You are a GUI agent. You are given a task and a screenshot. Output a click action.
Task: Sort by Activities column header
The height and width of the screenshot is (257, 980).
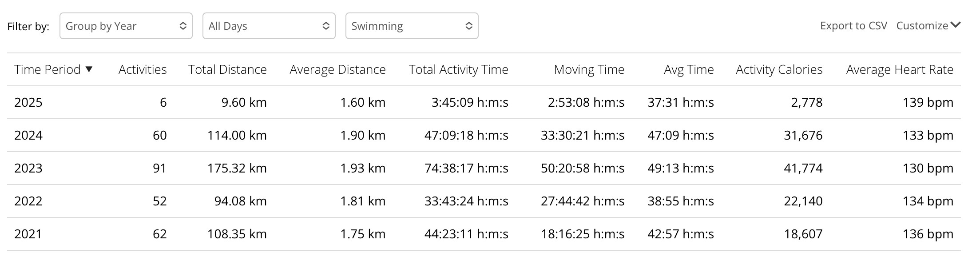142,69
